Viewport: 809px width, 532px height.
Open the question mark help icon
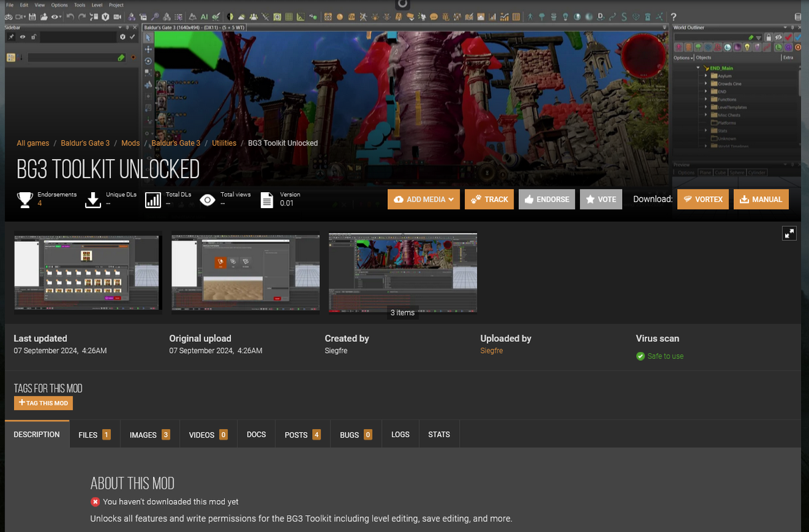click(673, 16)
